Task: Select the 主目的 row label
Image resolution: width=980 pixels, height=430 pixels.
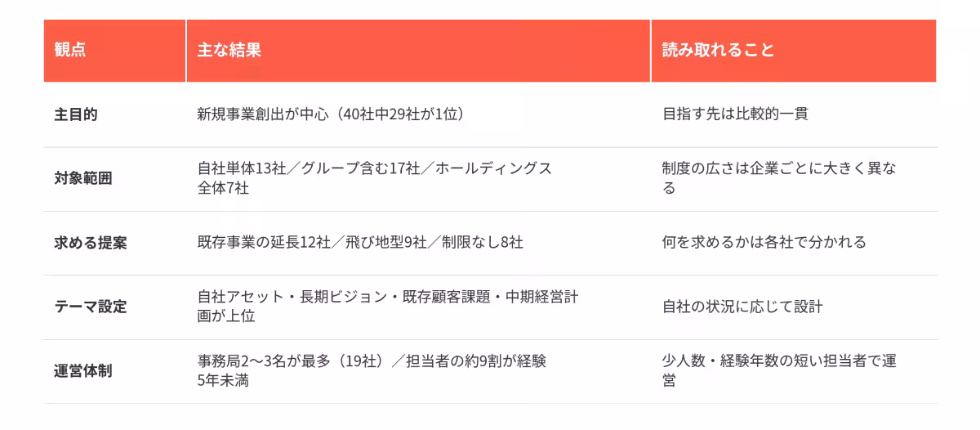Action: point(76,114)
